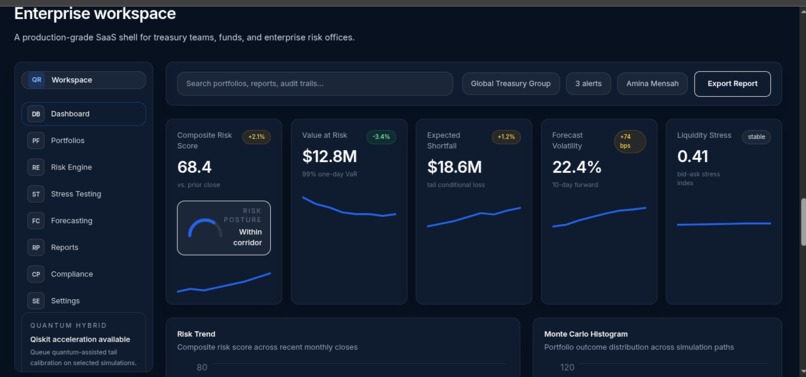Open the Dashboard menu item
The height and width of the screenshot is (377, 806).
(x=84, y=114)
